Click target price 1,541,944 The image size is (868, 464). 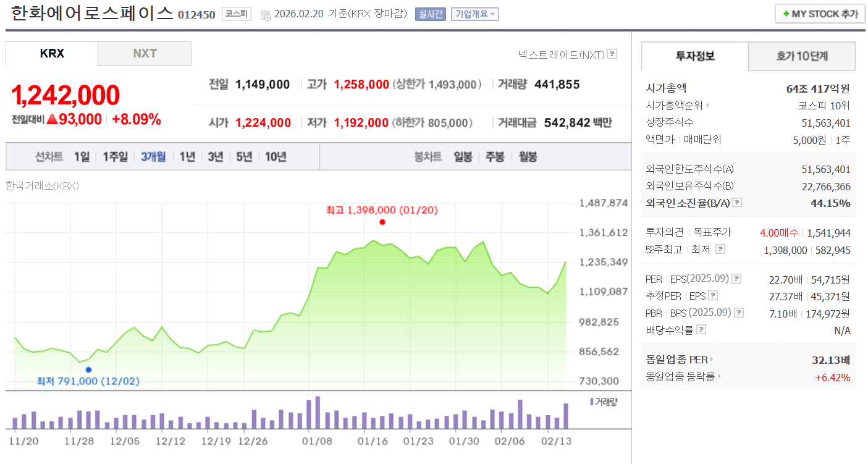click(x=828, y=233)
